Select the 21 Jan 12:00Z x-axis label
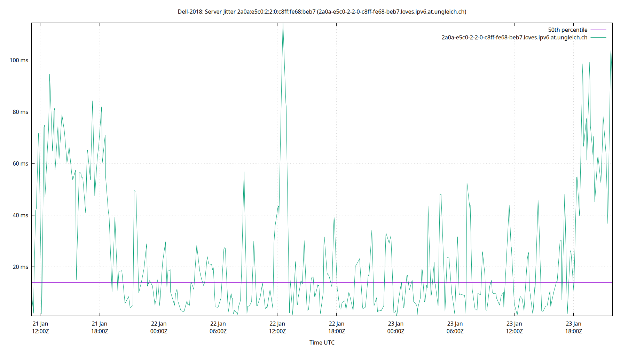The image size is (644, 348). pos(41,327)
